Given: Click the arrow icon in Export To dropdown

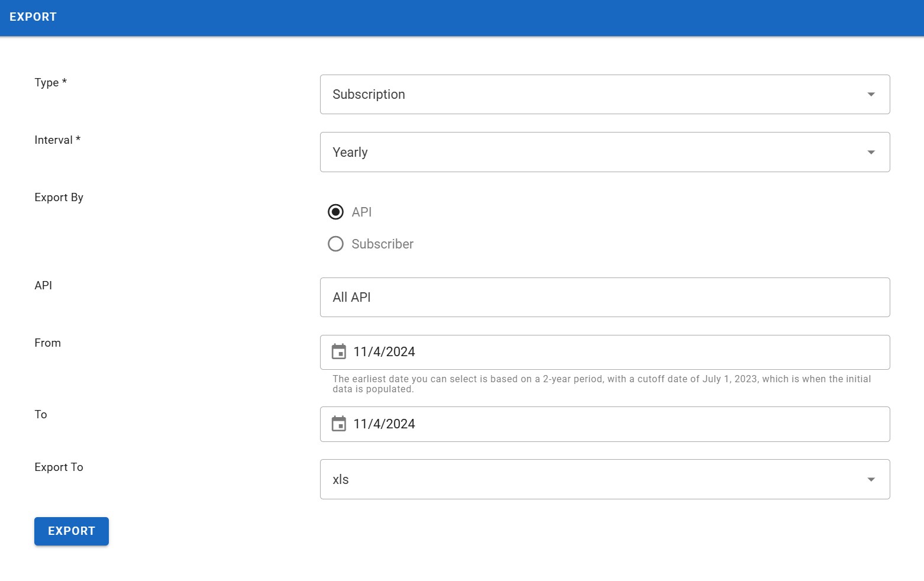Looking at the screenshot, I should click(x=871, y=480).
